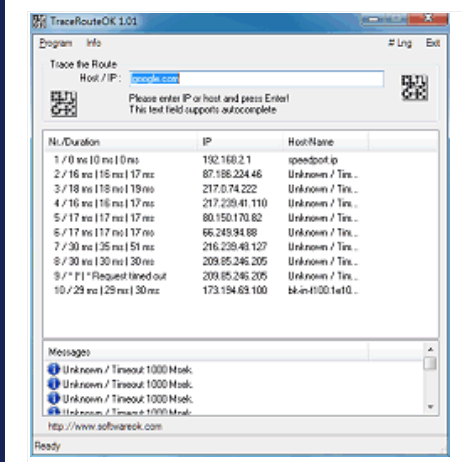Select hop 6 row with IP 66.249.94.88
Image resolution: width=462 pixels, height=462 pixels.
point(207,232)
